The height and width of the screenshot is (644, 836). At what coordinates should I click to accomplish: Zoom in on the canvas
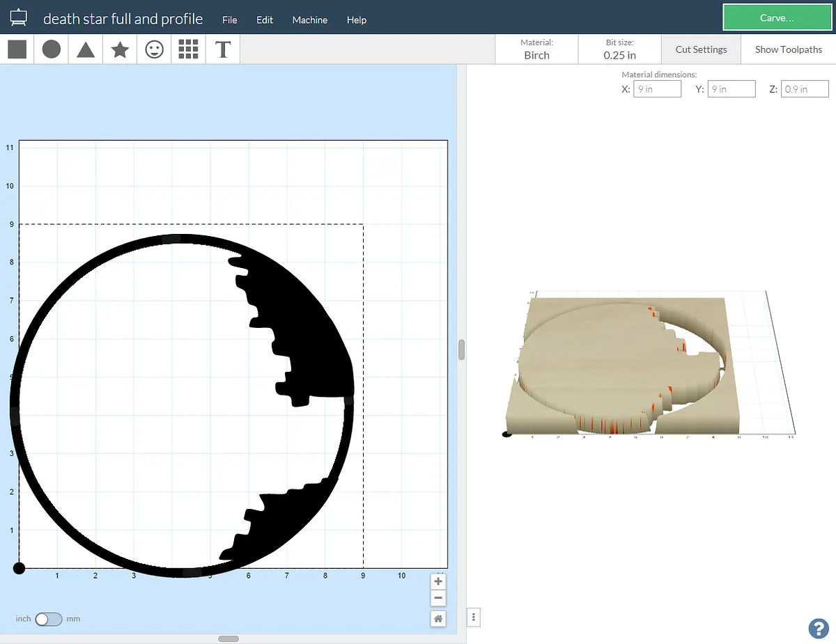(x=438, y=581)
